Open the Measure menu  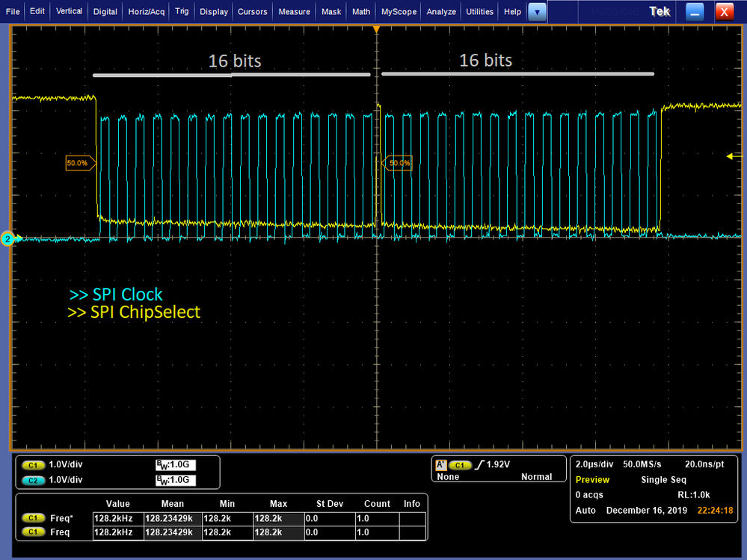[294, 11]
